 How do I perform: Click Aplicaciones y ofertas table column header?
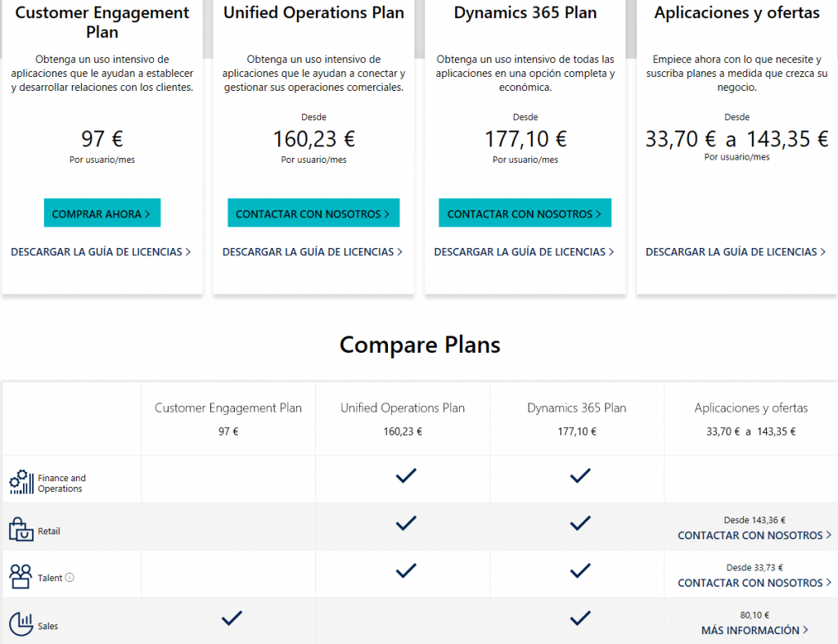[751, 408]
